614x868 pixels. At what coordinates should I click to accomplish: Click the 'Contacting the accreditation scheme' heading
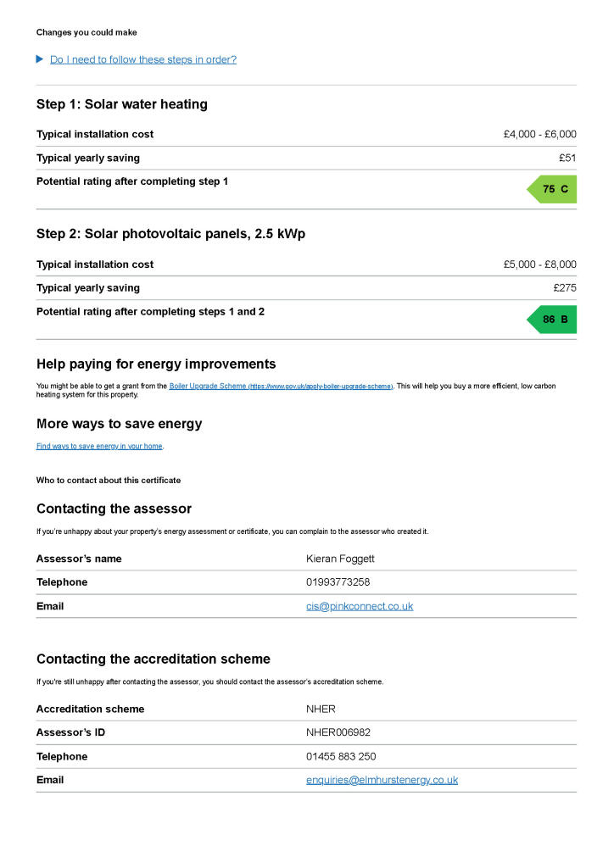[x=153, y=659]
